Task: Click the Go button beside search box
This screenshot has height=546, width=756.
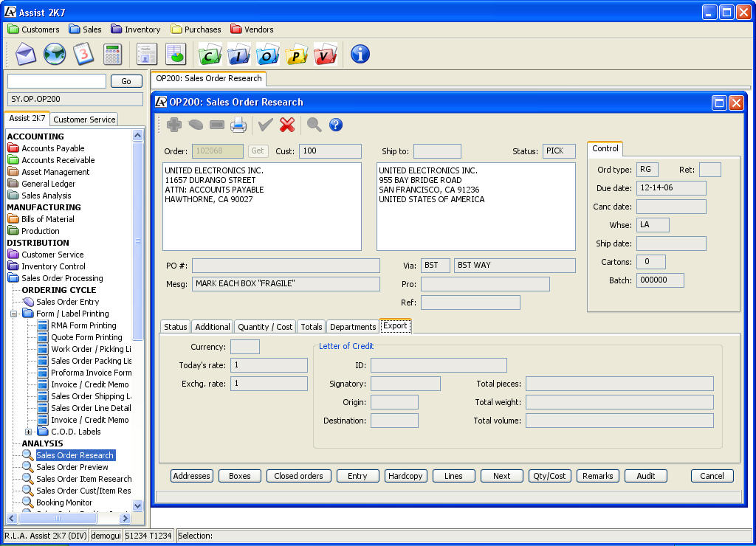Action: [x=126, y=81]
